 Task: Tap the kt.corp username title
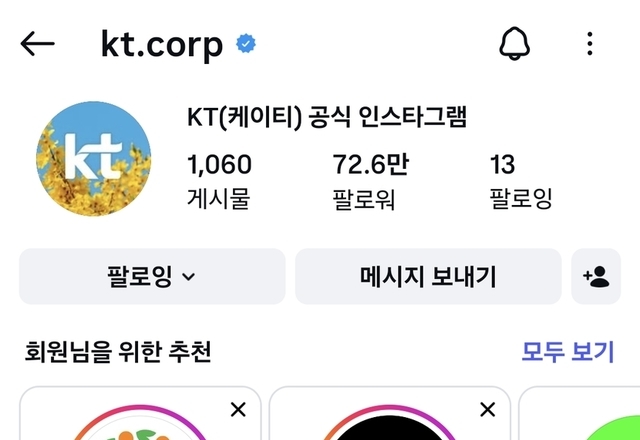(162, 44)
